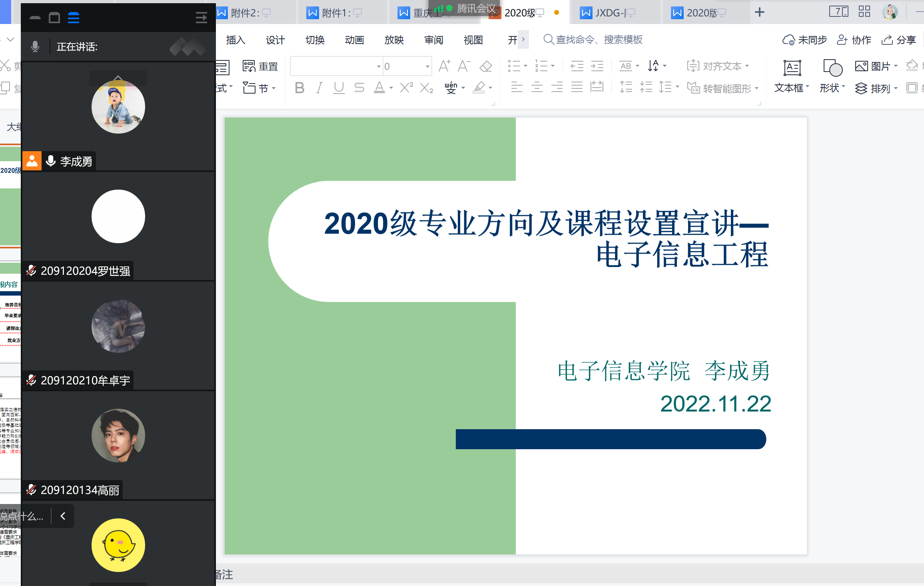
Task: Apply strikethrough formatting icon
Action: [x=359, y=88]
